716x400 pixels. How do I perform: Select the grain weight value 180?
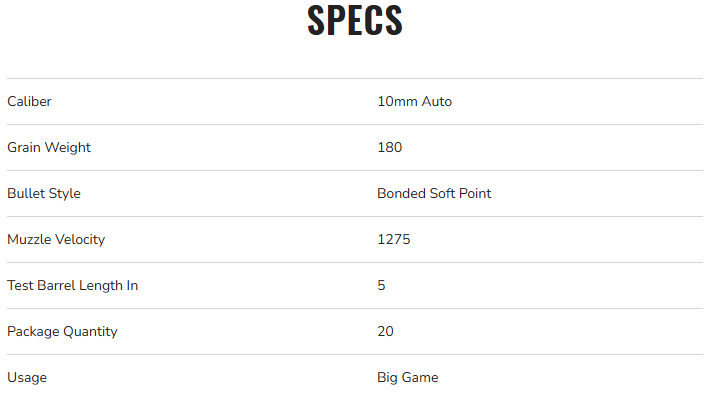point(389,148)
